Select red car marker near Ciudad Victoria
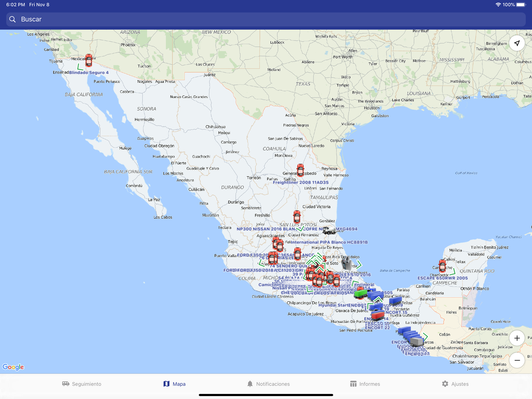Viewport: 532px width, 399px height. pos(297,217)
